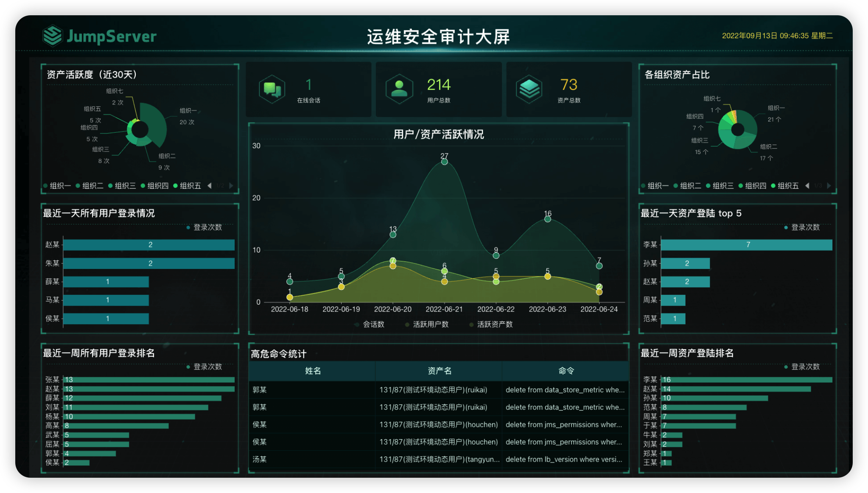
Task: Click the session data point labeled 9
Action: [x=496, y=255]
